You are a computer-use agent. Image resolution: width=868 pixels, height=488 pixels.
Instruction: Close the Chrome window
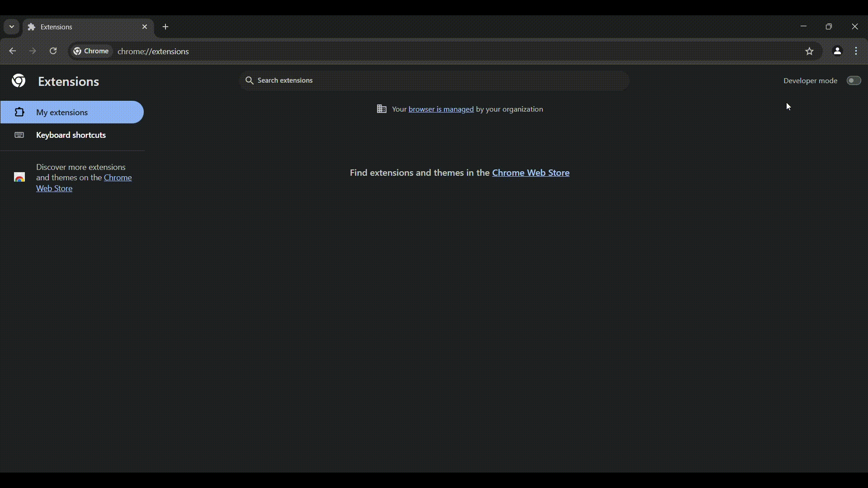(854, 27)
